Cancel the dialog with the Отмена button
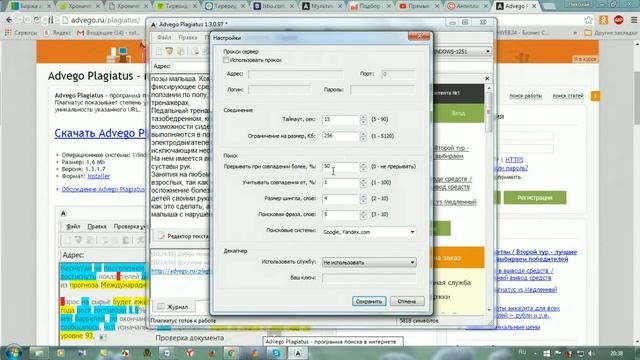The width and height of the screenshot is (640, 360). 407,301
